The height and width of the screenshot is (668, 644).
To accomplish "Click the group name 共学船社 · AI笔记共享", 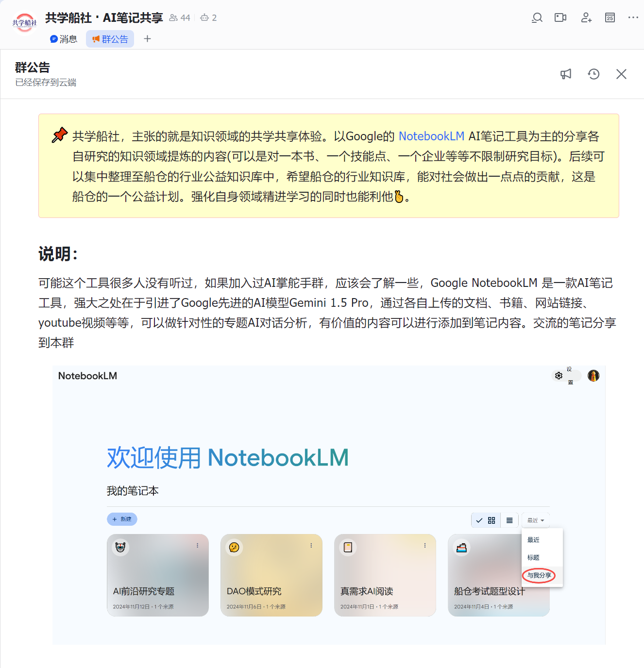I will pos(104,18).
